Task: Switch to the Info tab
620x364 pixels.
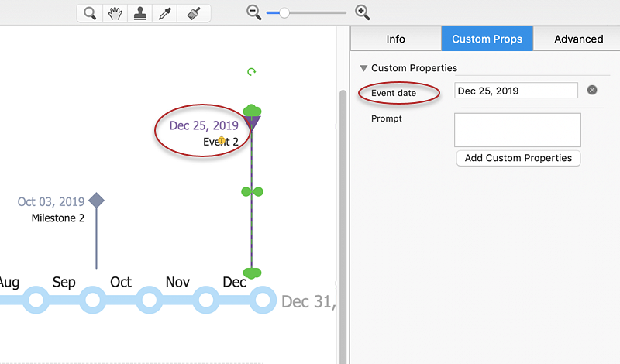Action: pyautogui.click(x=395, y=39)
